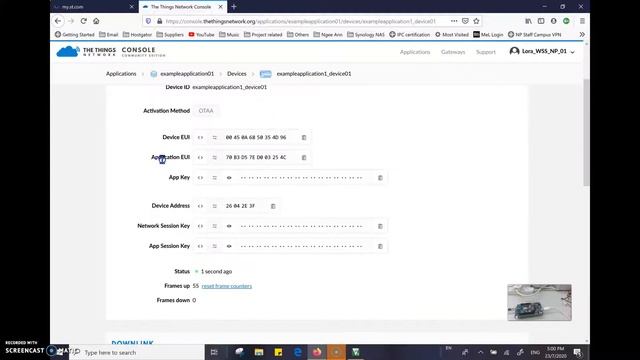Click the page vertical scrollbar
Screen dimensions: 640x360
tap(587, 133)
